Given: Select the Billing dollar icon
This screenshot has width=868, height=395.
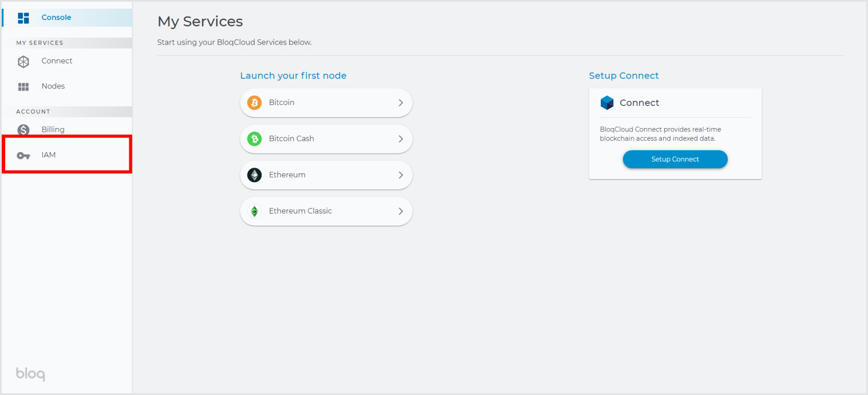Looking at the screenshot, I should pyautogui.click(x=23, y=129).
